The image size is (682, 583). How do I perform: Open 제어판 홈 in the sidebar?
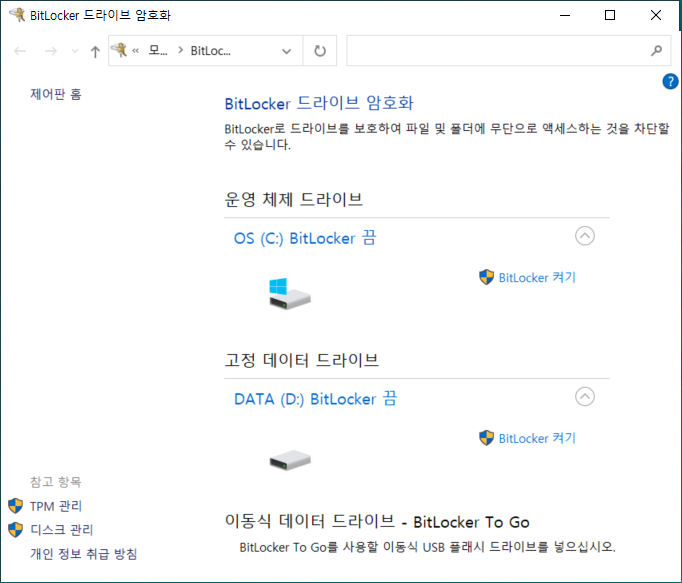(56, 94)
